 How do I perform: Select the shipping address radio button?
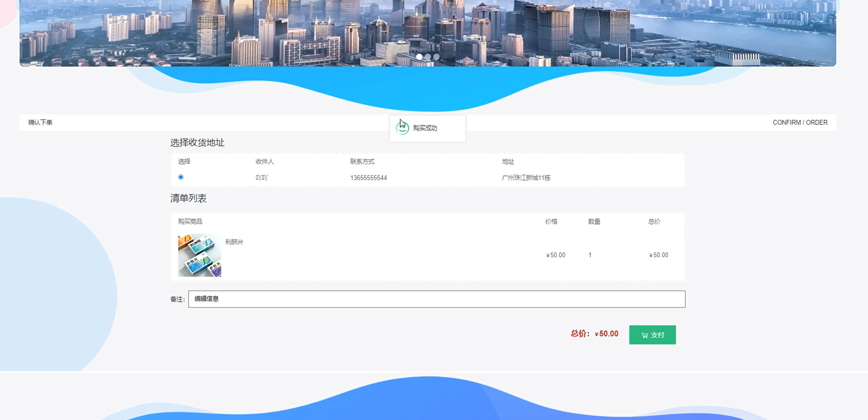[181, 177]
